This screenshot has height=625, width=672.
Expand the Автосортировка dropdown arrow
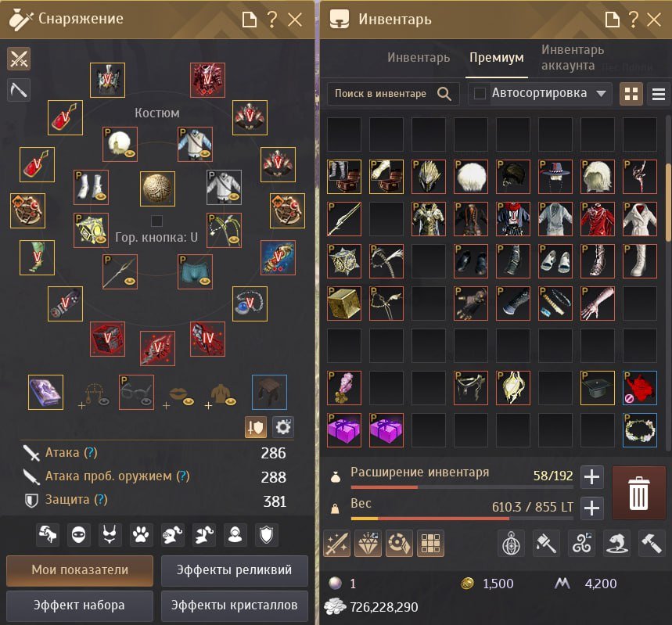click(x=602, y=93)
